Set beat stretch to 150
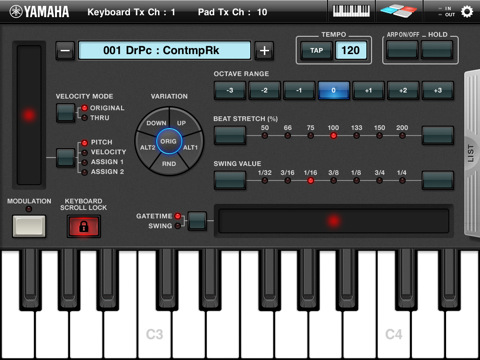 click(x=379, y=135)
